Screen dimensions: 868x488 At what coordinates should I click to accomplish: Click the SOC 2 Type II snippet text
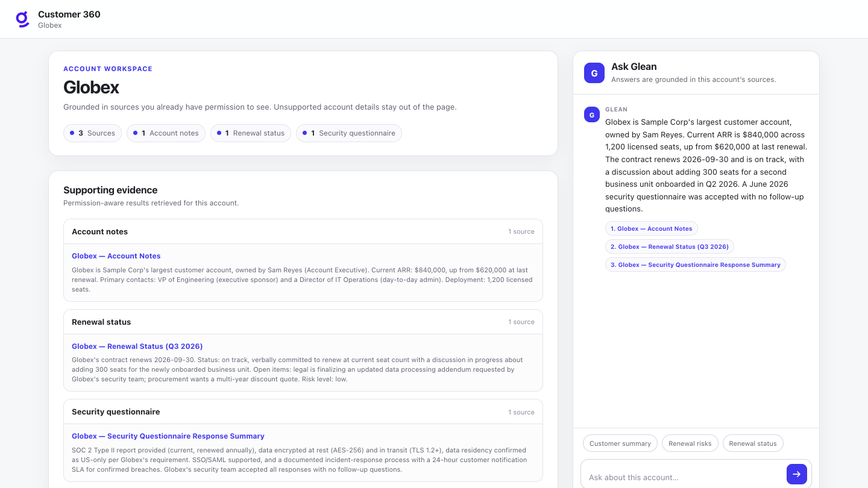(x=299, y=460)
